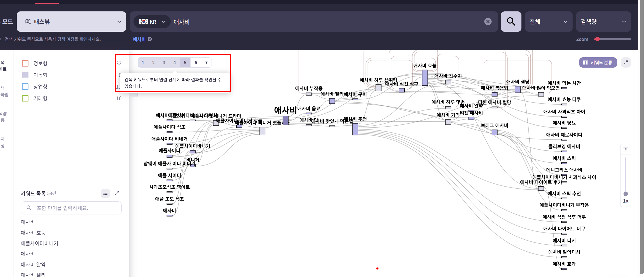Toggle the 거래형 checkbox
Screen dimensions: 644x277
point(25,98)
